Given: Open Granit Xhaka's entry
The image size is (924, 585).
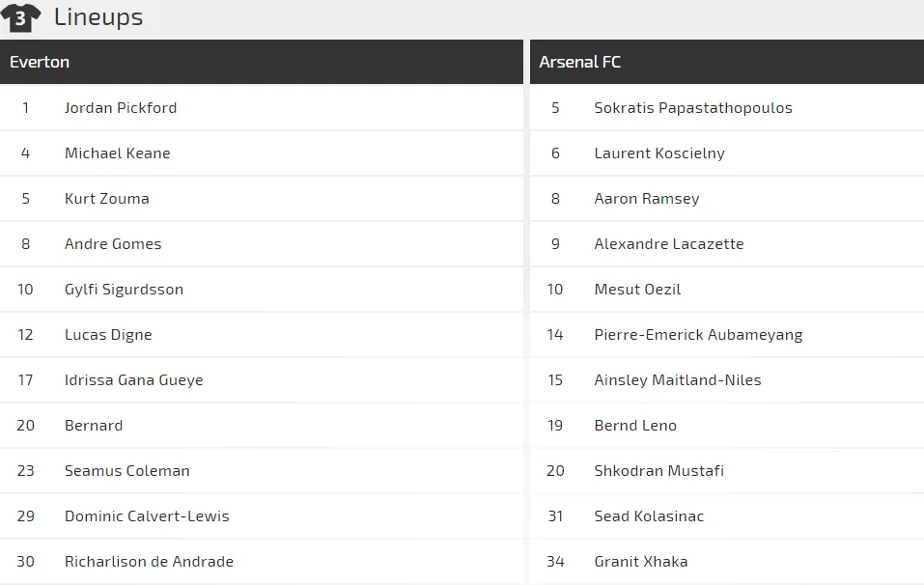Looking at the screenshot, I should (641, 562).
